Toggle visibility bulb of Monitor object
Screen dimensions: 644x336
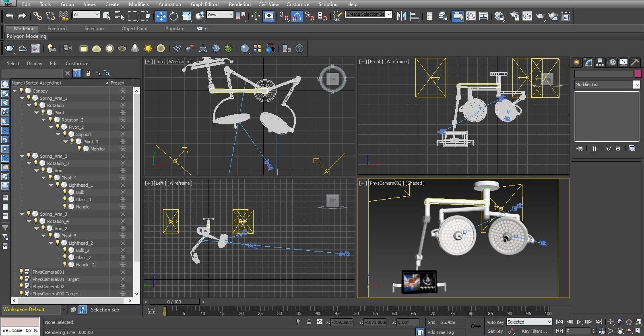(x=79, y=149)
